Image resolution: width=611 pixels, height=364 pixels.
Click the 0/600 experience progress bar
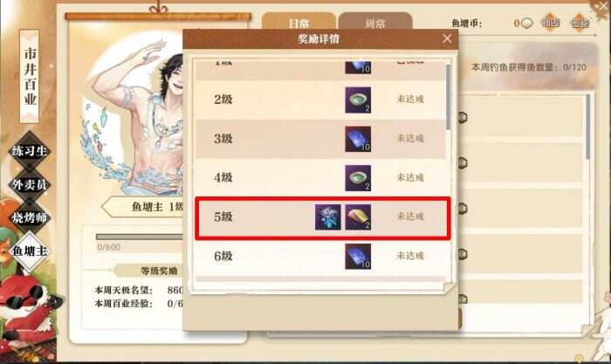pyautogui.click(x=139, y=237)
